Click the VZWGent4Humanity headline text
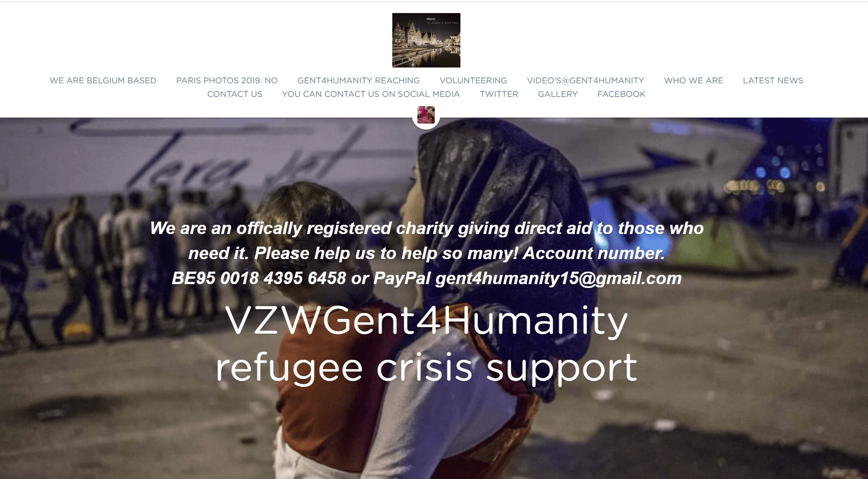The image size is (868, 479). 427,321
